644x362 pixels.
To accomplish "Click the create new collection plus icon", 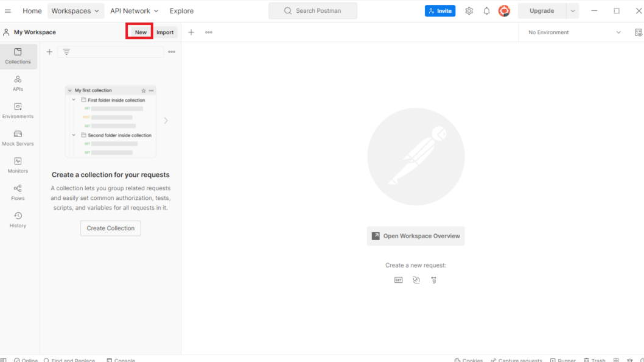I will 49,52.
